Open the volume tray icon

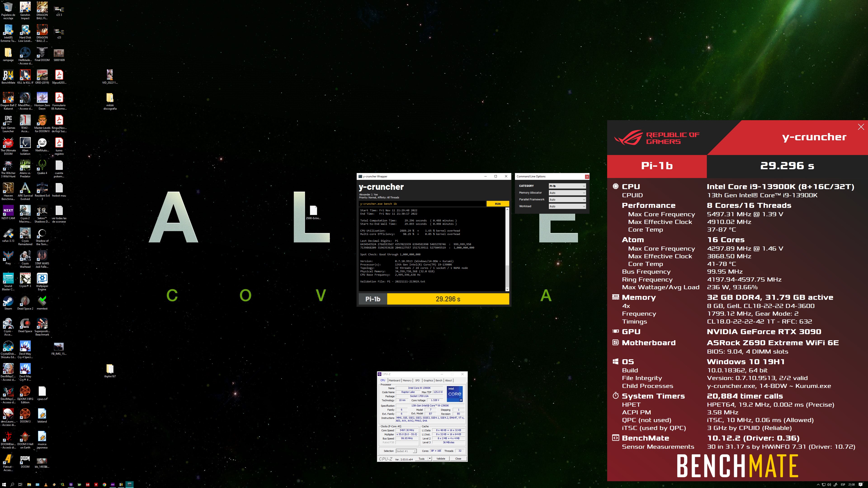pyautogui.click(x=829, y=485)
